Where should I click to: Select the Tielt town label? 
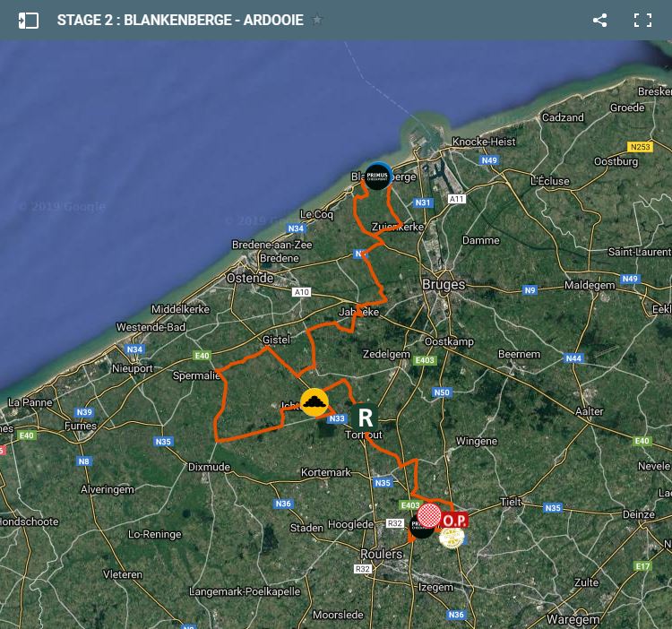512,503
